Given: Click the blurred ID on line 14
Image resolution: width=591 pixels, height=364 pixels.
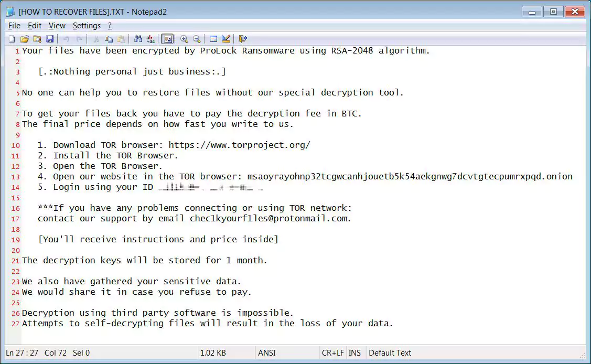Looking at the screenshot, I should (211, 187).
